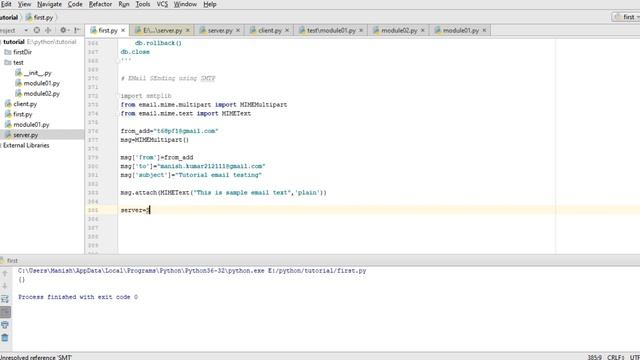The height and width of the screenshot is (360, 640).
Task: Select client.py in the project tree
Action: pyautogui.click(x=25, y=104)
